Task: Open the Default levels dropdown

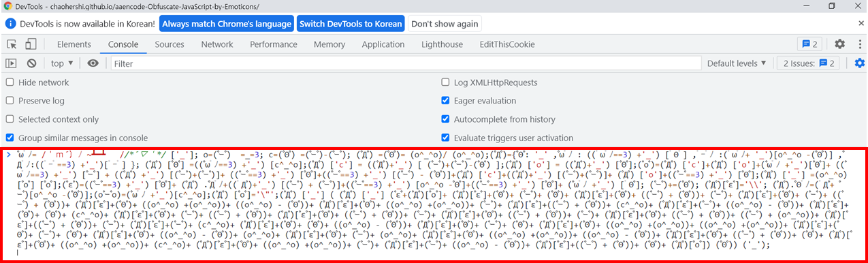Action: click(737, 63)
